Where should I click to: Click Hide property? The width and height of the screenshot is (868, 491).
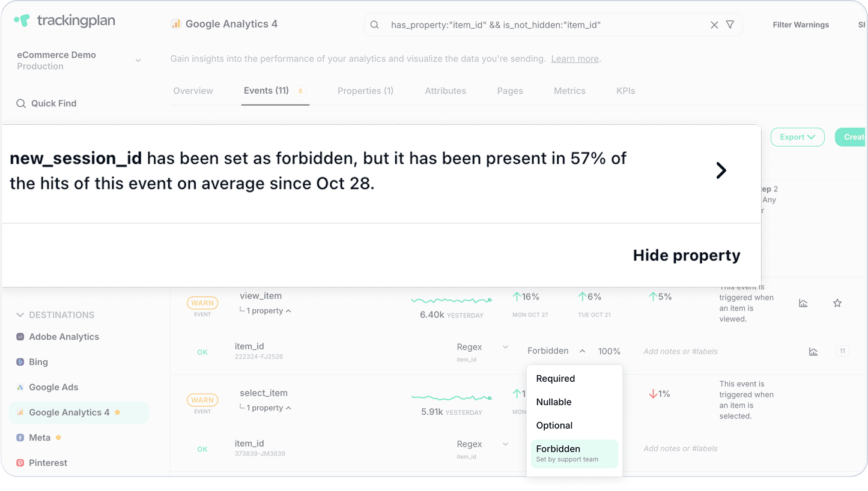(x=687, y=255)
